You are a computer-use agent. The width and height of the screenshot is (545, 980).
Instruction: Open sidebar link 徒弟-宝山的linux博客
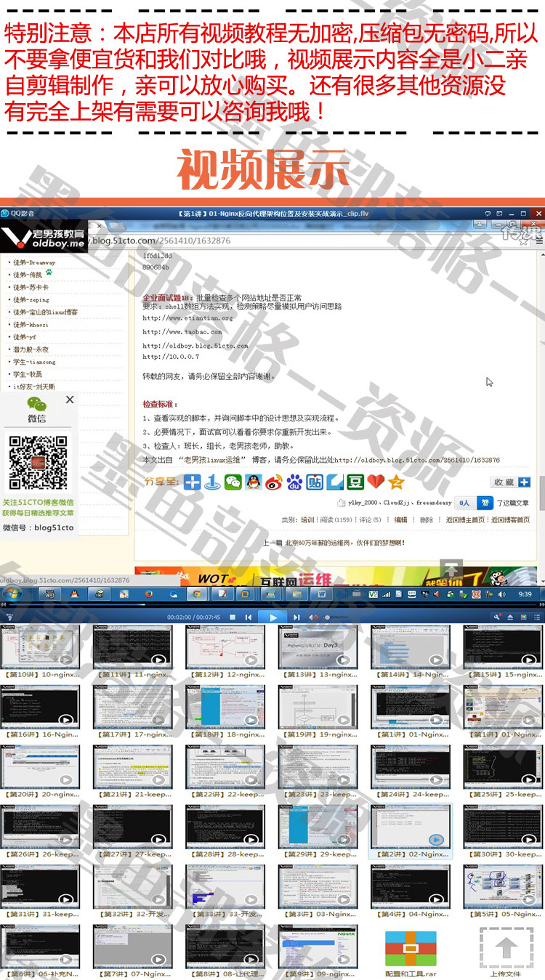[45, 312]
